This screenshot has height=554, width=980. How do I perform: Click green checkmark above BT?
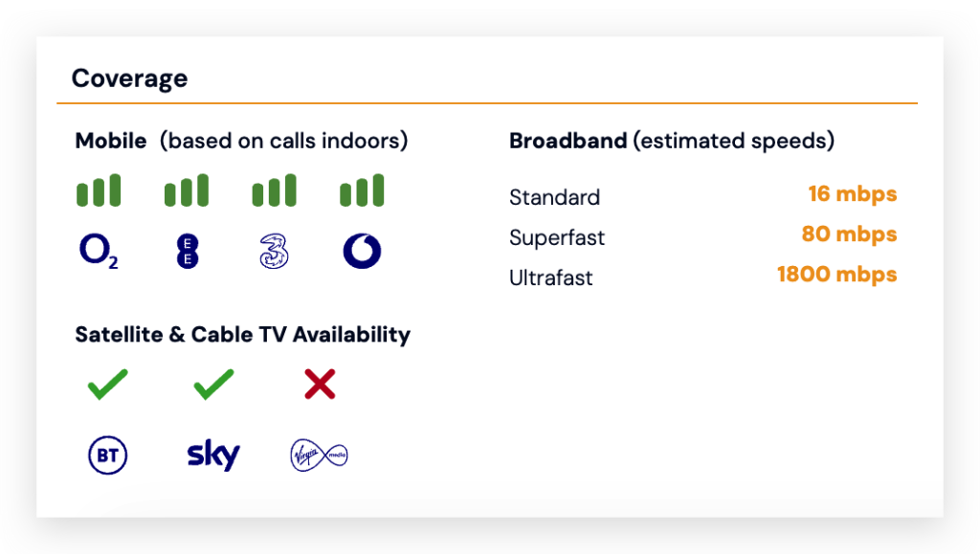coord(107,384)
